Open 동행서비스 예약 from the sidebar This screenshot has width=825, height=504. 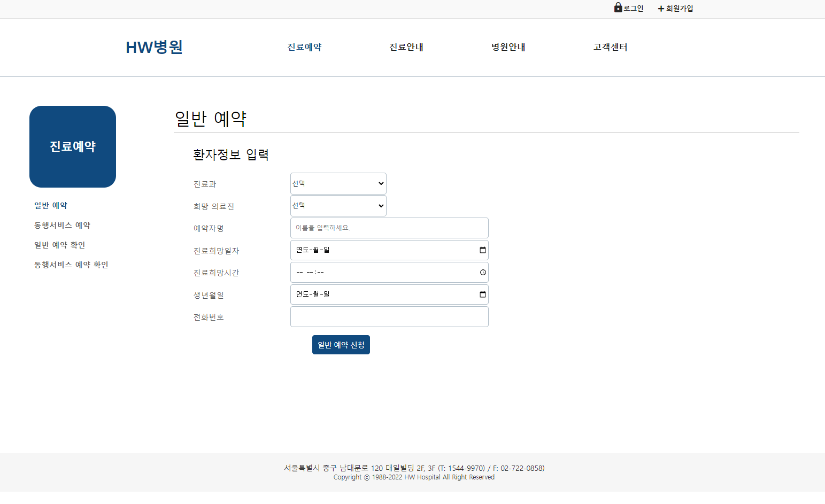[61, 224]
